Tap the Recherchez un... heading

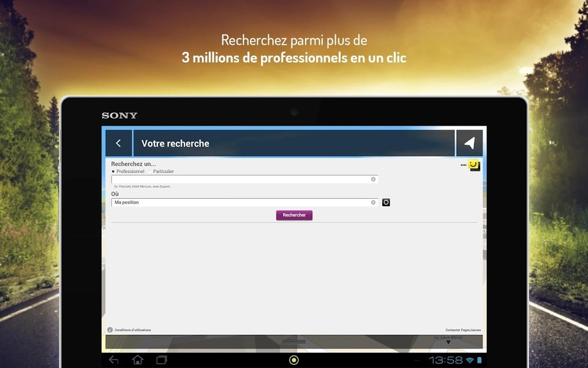(134, 164)
